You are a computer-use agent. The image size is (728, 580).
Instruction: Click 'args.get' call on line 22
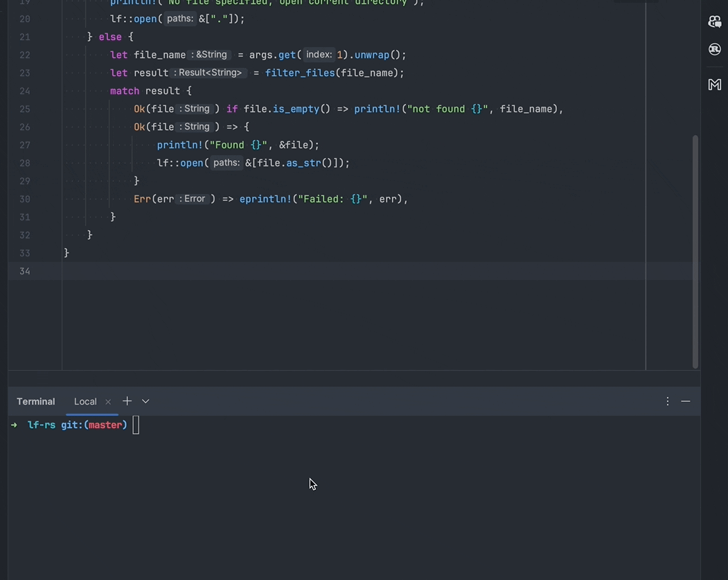pos(272,55)
